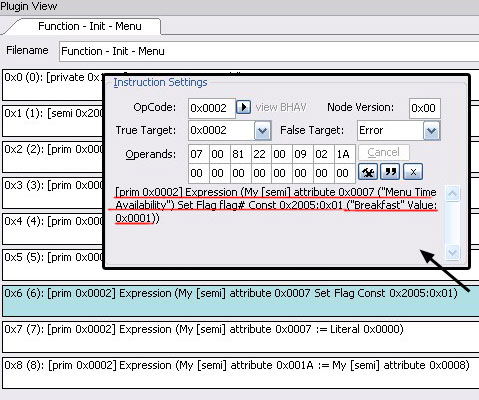The height and width of the screenshot is (400, 479).
Task: Select the operand byte 07
Action: point(199,154)
